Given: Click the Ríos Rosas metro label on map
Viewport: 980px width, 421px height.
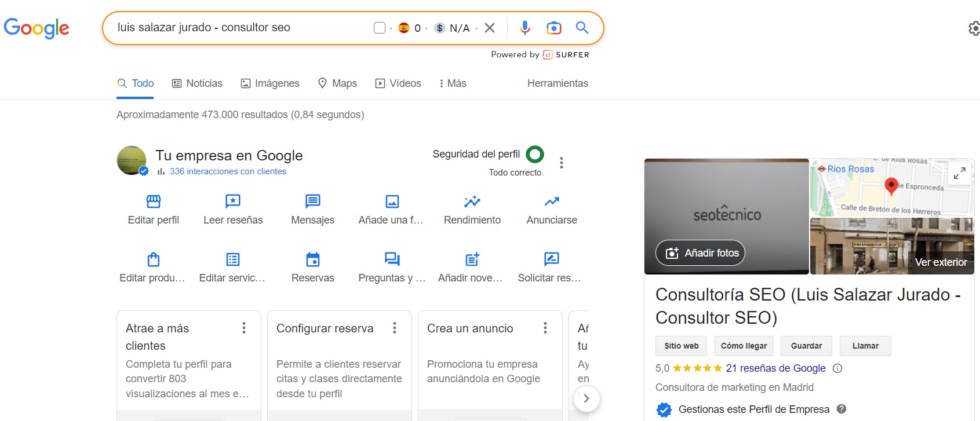Looking at the screenshot, I should pos(846,169).
